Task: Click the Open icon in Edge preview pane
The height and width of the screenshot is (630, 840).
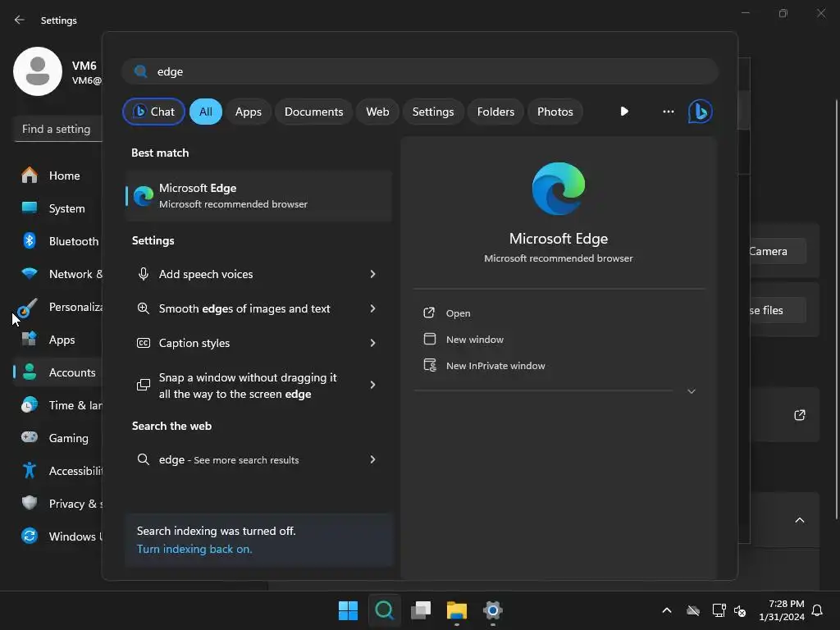Action: [429, 313]
